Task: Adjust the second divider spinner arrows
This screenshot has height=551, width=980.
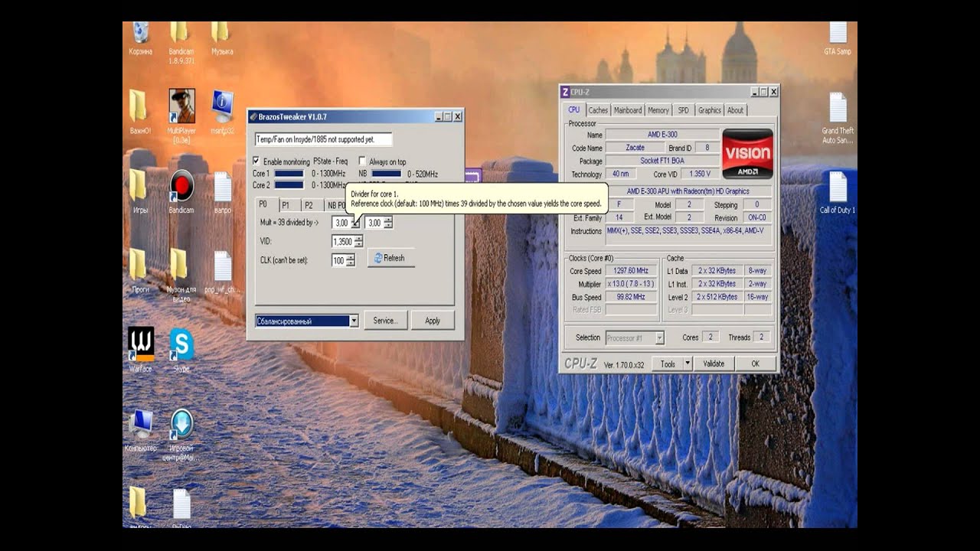Action: point(388,223)
